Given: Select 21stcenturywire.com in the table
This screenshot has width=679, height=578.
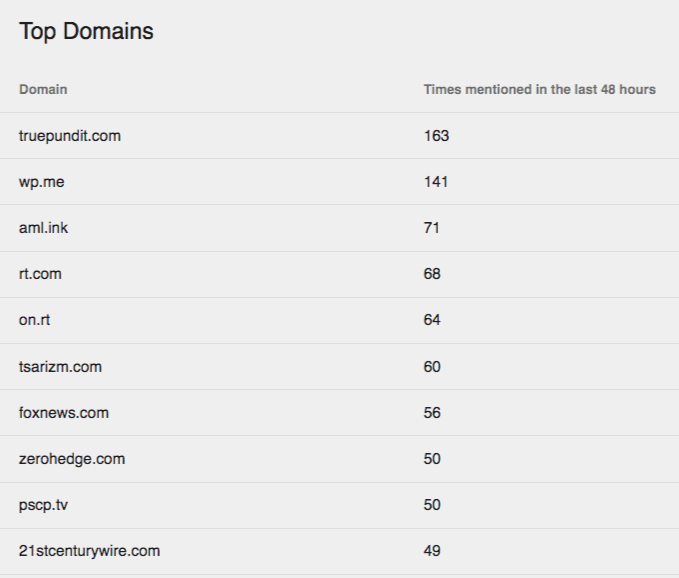Looking at the screenshot, I should (x=89, y=551).
